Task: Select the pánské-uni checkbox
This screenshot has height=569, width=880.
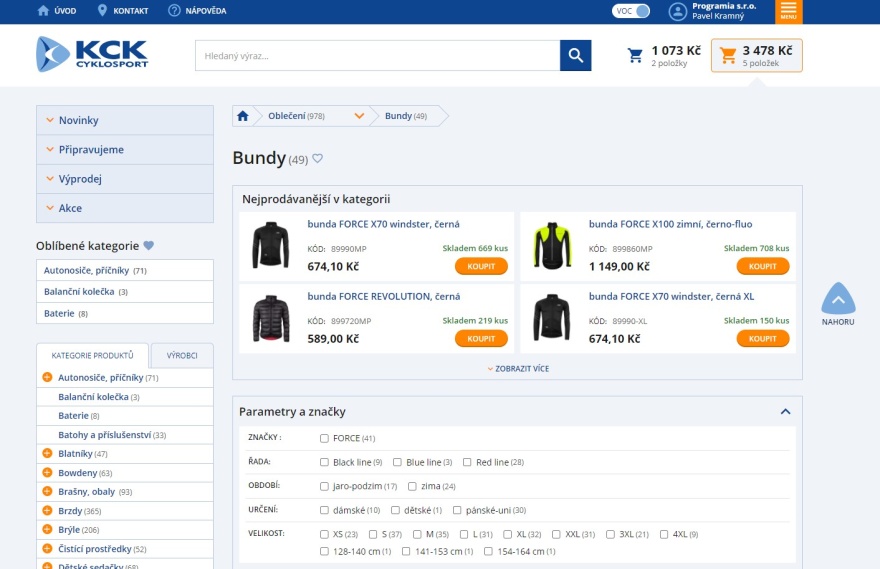Action: (457, 510)
